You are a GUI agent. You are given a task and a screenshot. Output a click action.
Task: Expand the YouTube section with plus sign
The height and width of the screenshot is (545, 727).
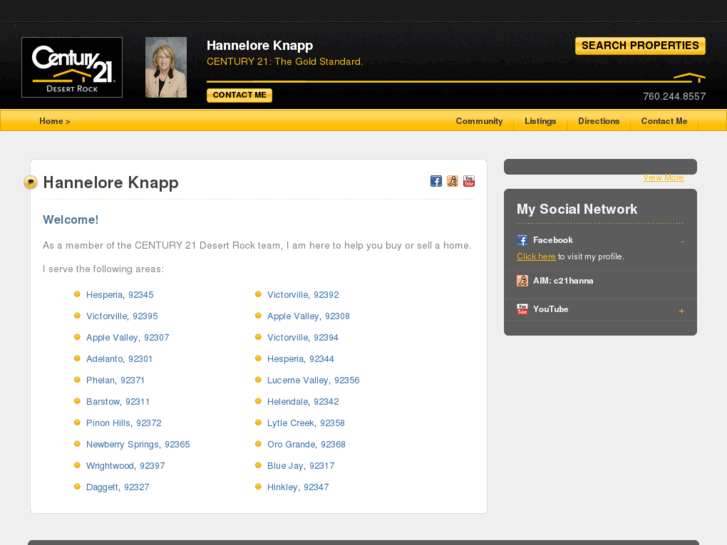pyautogui.click(x=682, y=311)
